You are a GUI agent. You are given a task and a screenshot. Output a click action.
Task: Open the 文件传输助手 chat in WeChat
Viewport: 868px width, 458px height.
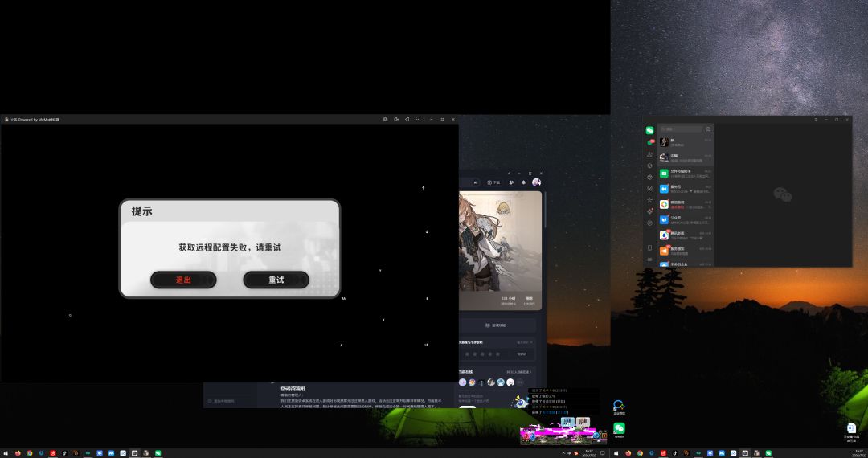click(x=686, y=173)
